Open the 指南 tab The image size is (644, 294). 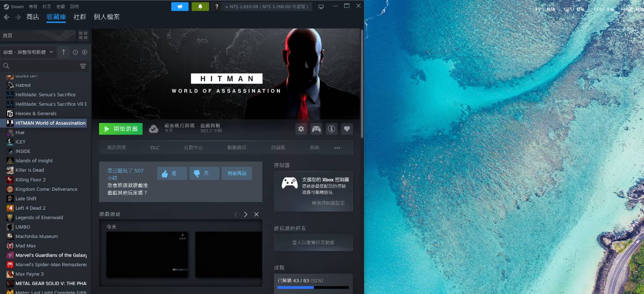click(x=315, y=147)
